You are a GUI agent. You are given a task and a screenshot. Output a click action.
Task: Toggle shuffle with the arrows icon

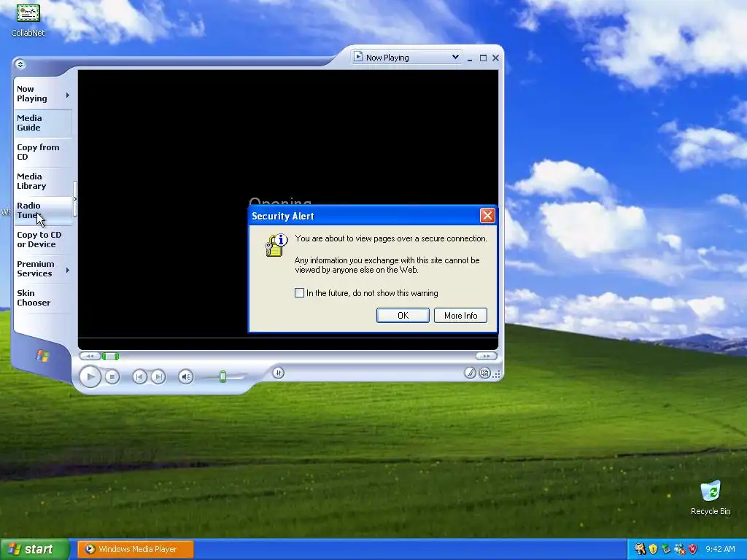278,373
